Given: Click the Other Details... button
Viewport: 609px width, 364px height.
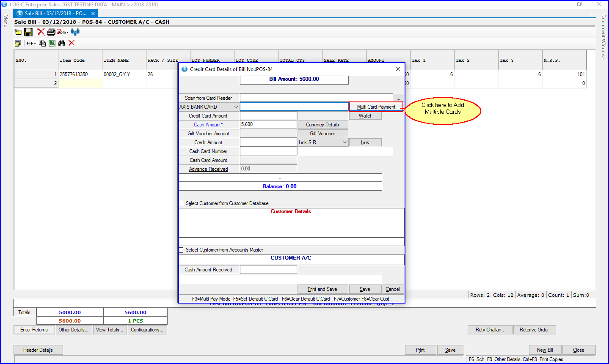Looking at the screenshot, I should coord(74,330).
